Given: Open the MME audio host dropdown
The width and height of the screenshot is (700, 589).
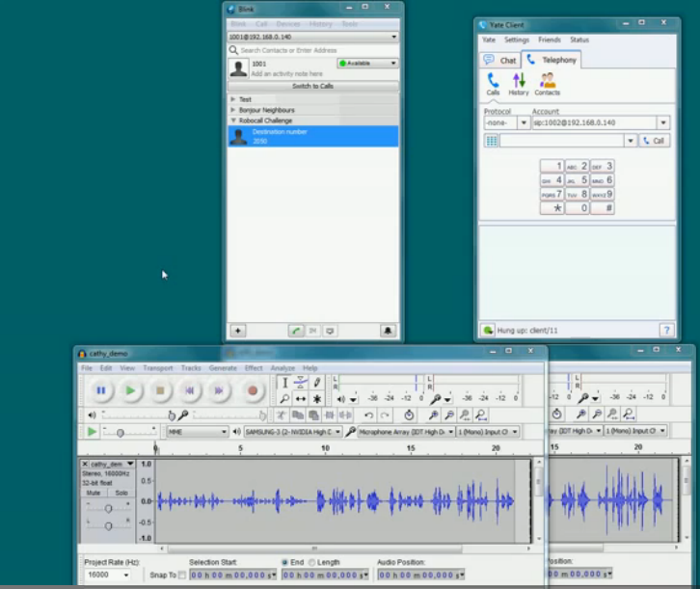Looking at the screenshot, I should pos(198,432).
